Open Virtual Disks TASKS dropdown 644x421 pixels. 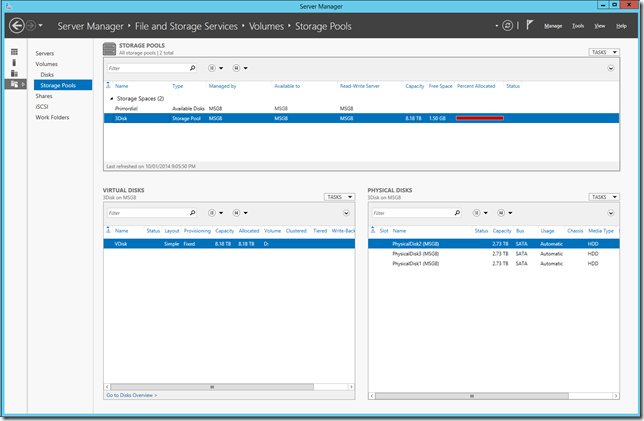coord(339,197)
